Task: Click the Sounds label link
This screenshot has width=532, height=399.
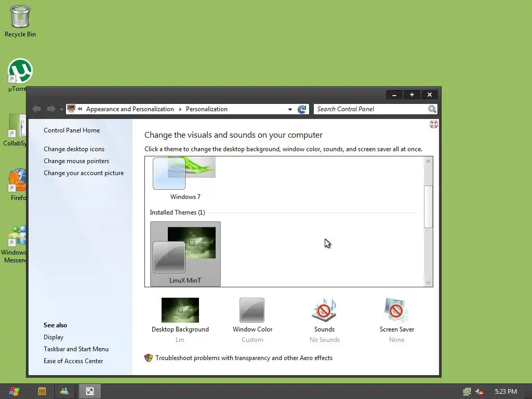Action: click(324, 329)
